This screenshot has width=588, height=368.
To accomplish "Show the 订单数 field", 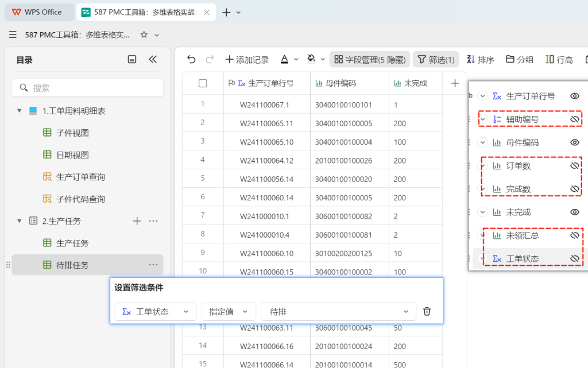I will point(575,166).
